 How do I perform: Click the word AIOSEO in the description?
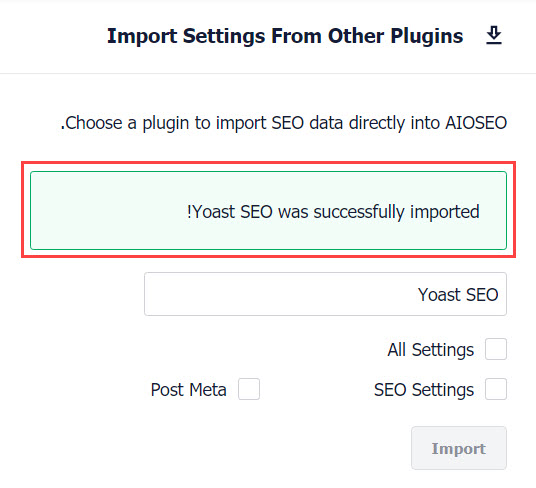[476, 123]
